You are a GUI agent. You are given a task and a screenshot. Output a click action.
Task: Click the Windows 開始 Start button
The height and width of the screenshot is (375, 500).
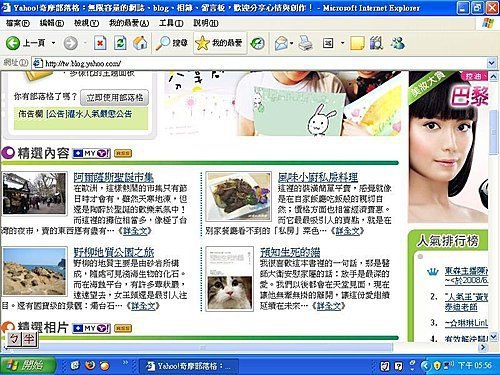pyautogui.click(x=27, y=366)
